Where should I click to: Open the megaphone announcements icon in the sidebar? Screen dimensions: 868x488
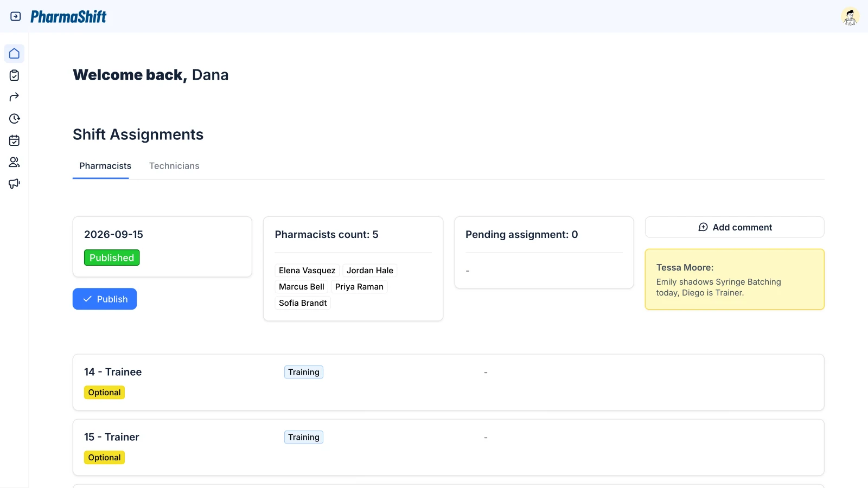tap(15, 184)
